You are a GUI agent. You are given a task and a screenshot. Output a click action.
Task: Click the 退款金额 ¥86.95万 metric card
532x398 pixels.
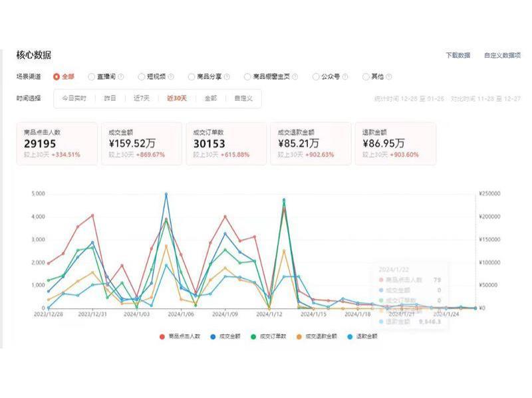(x=395, y=144)
